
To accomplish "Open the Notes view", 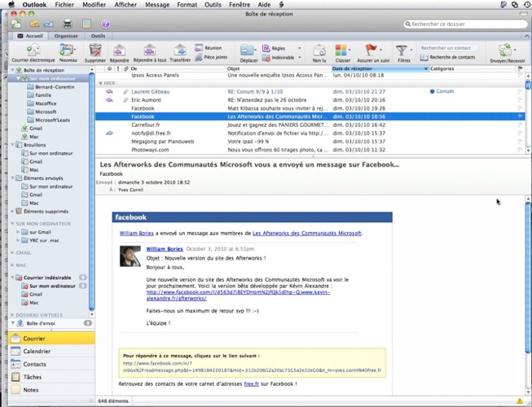I will click(51, 390).
